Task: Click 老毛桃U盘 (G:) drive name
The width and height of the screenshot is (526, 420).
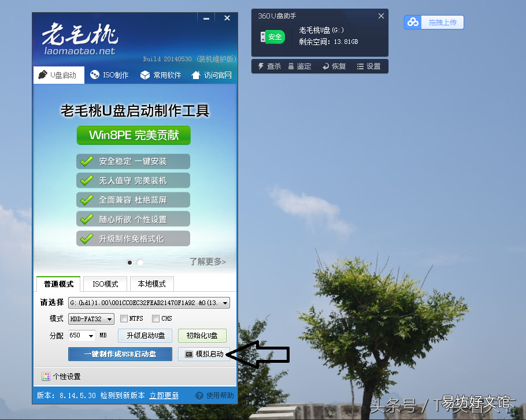Action: pos(321,30)
